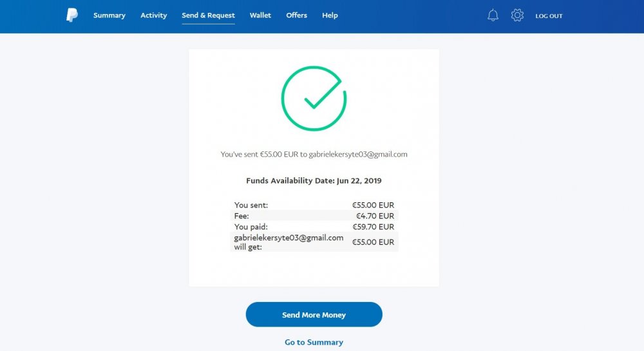Click the "You sent:" row label
The height and width of the screenshot is (351, 644).
click(x=251, y=205)
